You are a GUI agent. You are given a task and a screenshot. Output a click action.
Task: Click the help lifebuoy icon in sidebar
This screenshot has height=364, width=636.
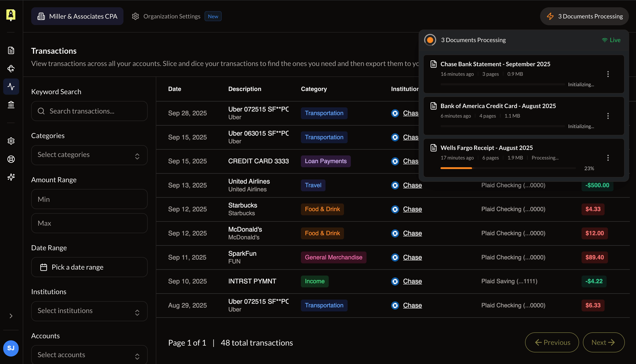click(x=11, y=159)
